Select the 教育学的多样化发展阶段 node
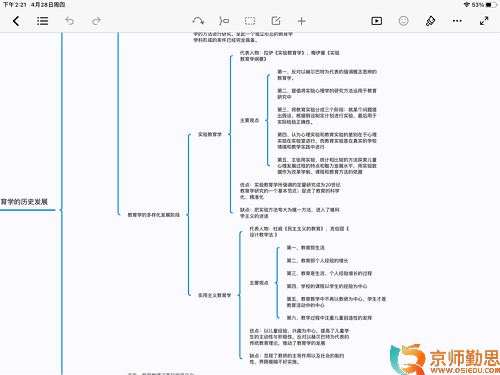The width and height of the screenshot is (500, 375). [154, 215]
